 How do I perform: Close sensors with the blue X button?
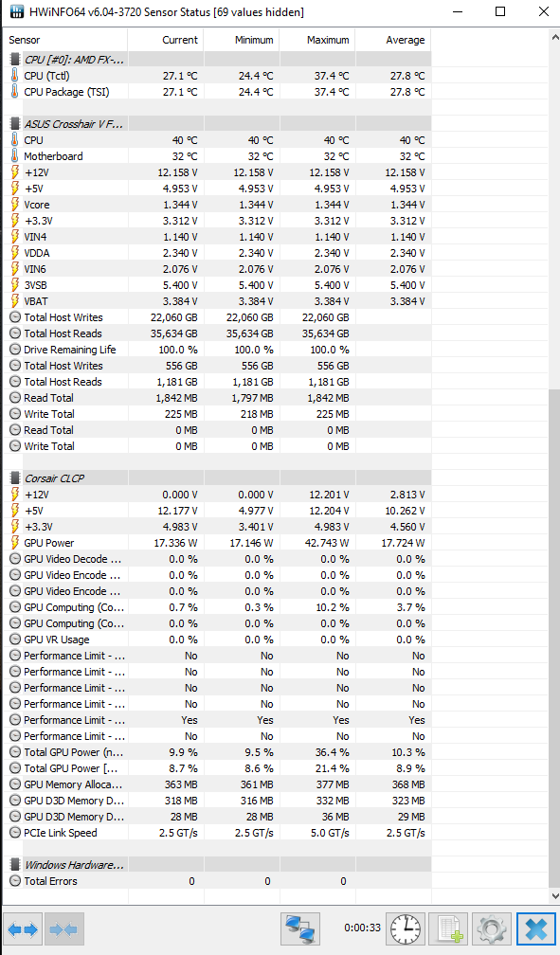pyautogui.click(x=536, y=928)
